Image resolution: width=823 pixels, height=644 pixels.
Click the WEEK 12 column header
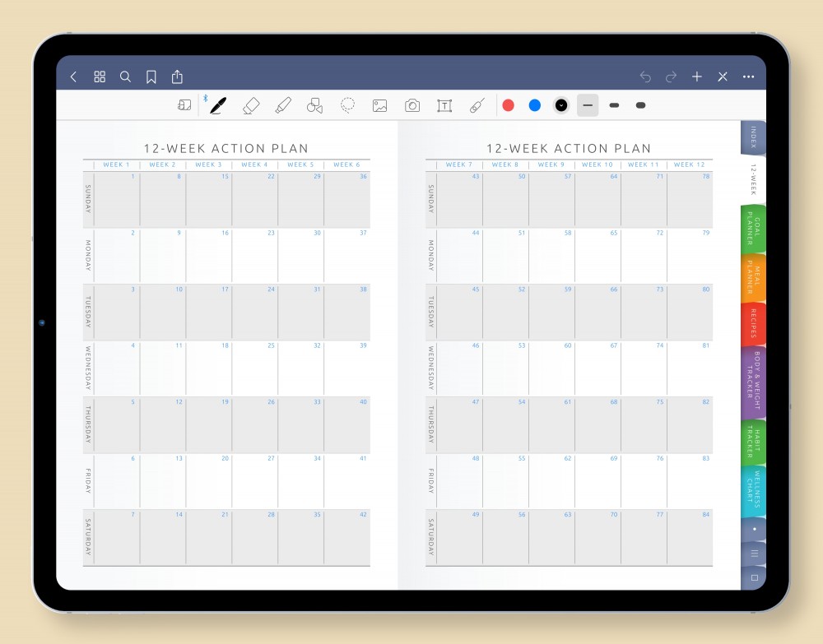point(690,164)
